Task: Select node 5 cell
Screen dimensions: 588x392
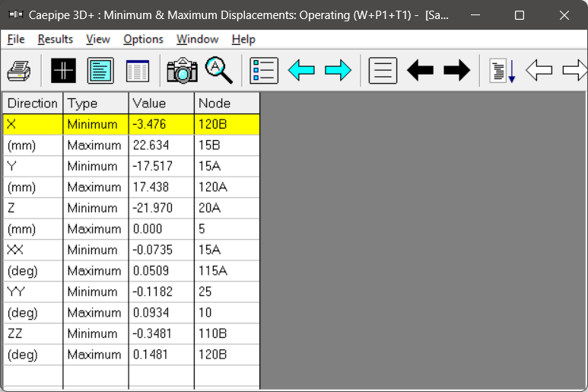Action: (x=227, y=229)
